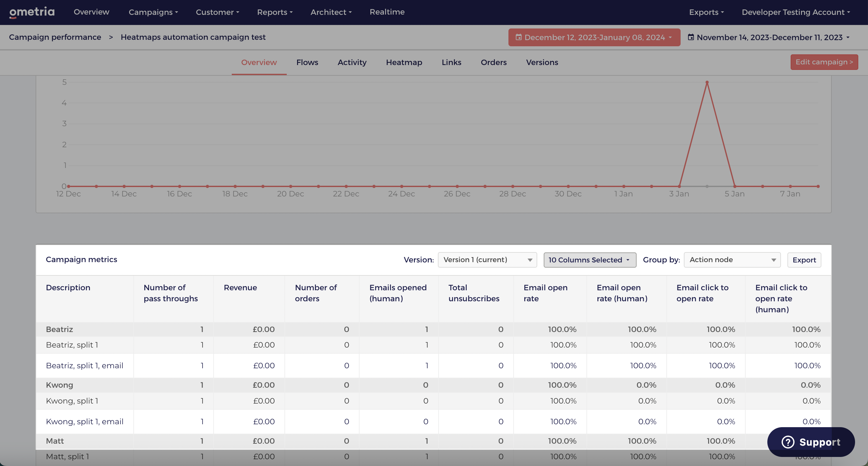Open the Customer menu
This screenshot has width=868, height=466.
point(217,12)
